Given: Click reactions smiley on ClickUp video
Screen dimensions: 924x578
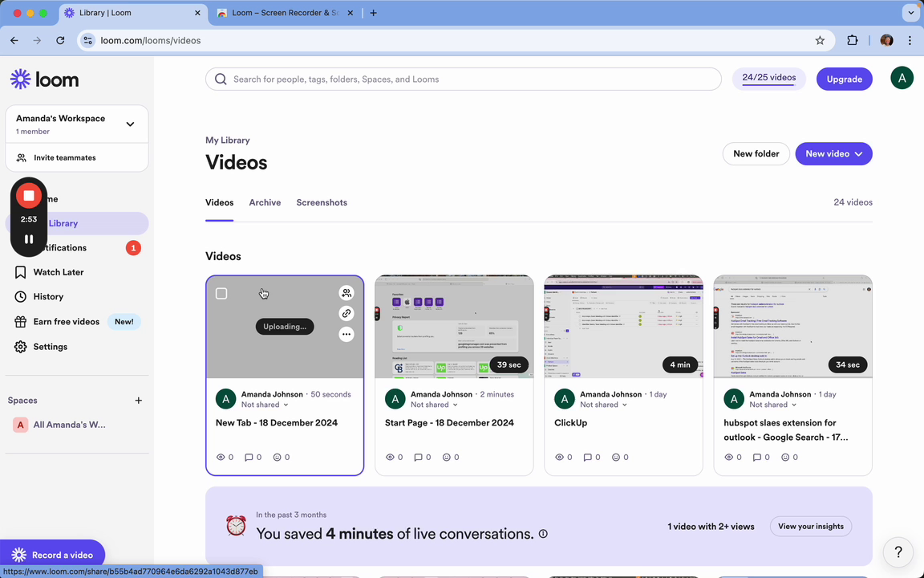Looking at the screenshot, I should click(x=616, y=457).
